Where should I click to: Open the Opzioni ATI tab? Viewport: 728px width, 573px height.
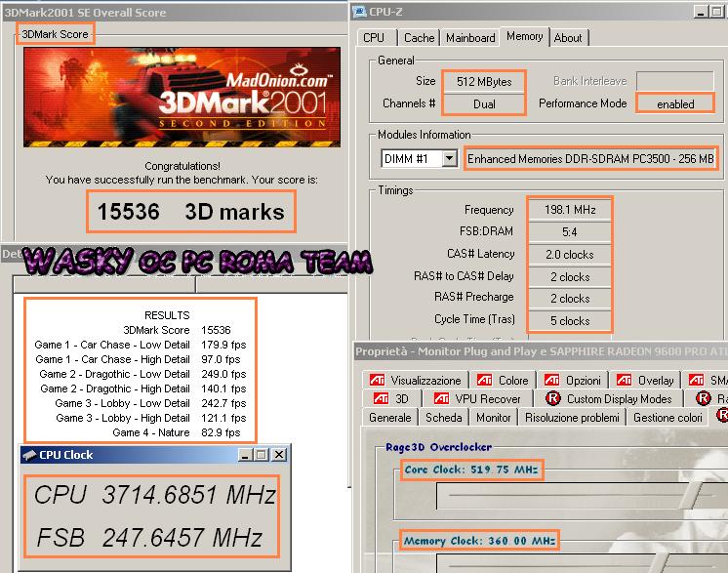click(573, 381)
